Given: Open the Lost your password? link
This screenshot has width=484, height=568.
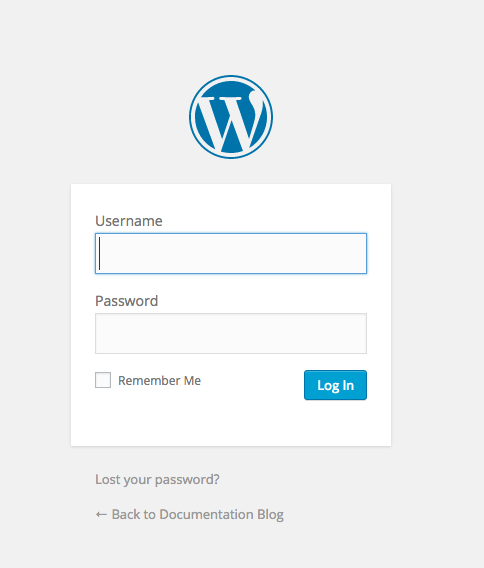Looking at the screenshot, I should pyautogui.click(x=157, y=480).
